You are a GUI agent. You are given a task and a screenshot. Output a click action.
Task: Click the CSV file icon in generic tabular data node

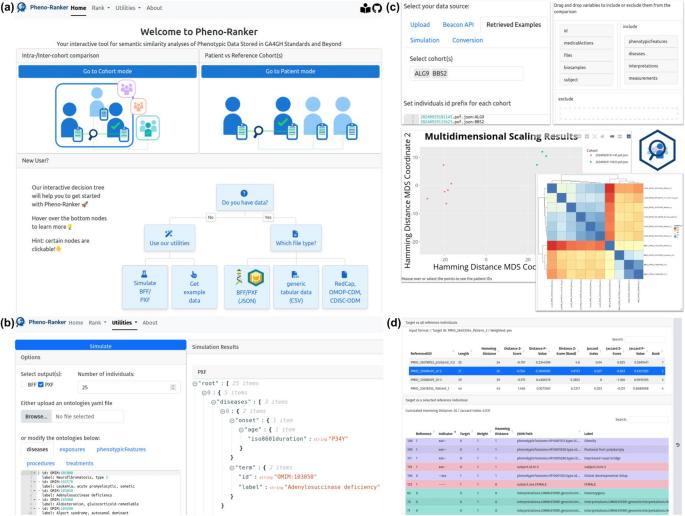point(295,274)
